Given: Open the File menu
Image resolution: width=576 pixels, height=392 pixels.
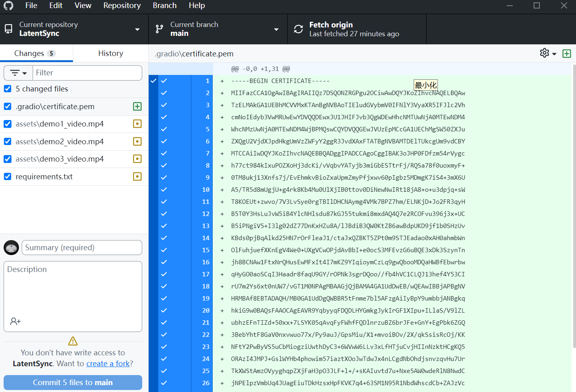Looking at the screenshot, I should coord(31,6).
